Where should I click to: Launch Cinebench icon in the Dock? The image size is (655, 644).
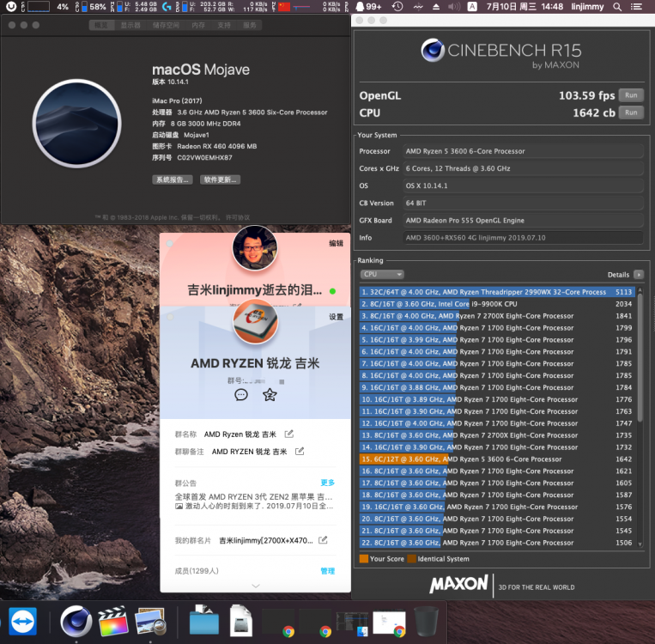76,622
